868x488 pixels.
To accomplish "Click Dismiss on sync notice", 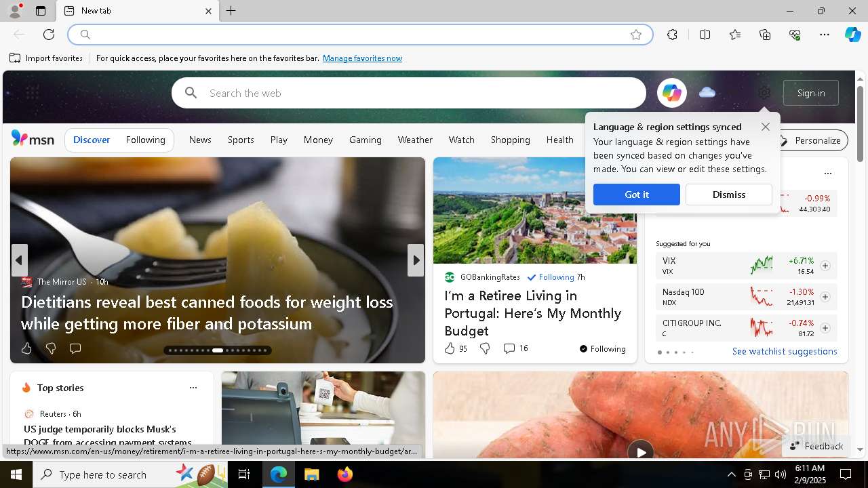I will click(729, 195).
